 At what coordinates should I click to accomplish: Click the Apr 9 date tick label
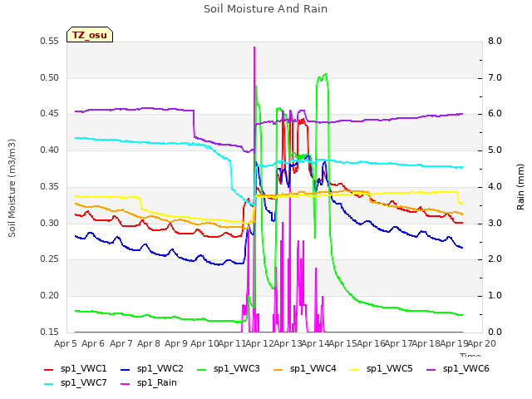point(176,343)
